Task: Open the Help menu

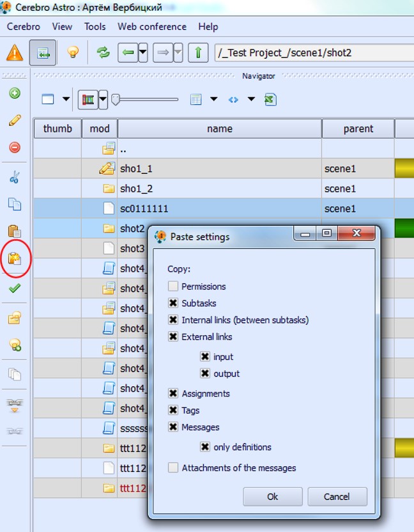Action: click(x=208, y=26)
